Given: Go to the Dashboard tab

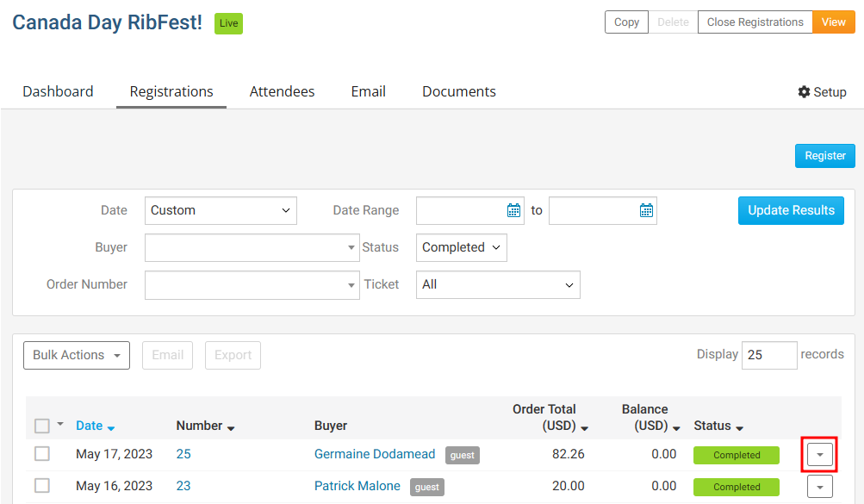Looking at the screenshot, I should pyautogui.click(x=58, y=91).
